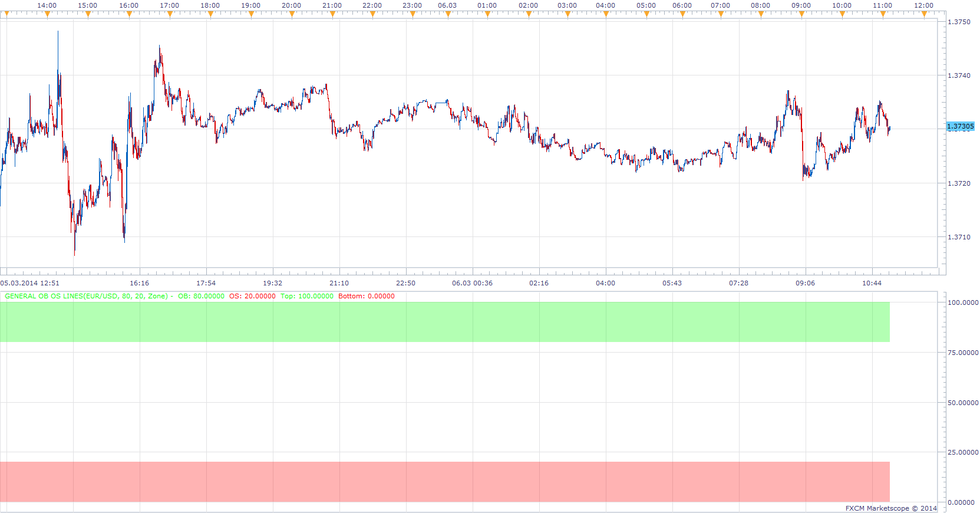Click the red oversold zone band
Image resolution: width=980 pixels, height=513 pixels.
pyautogui.click(x=445, y=482)
